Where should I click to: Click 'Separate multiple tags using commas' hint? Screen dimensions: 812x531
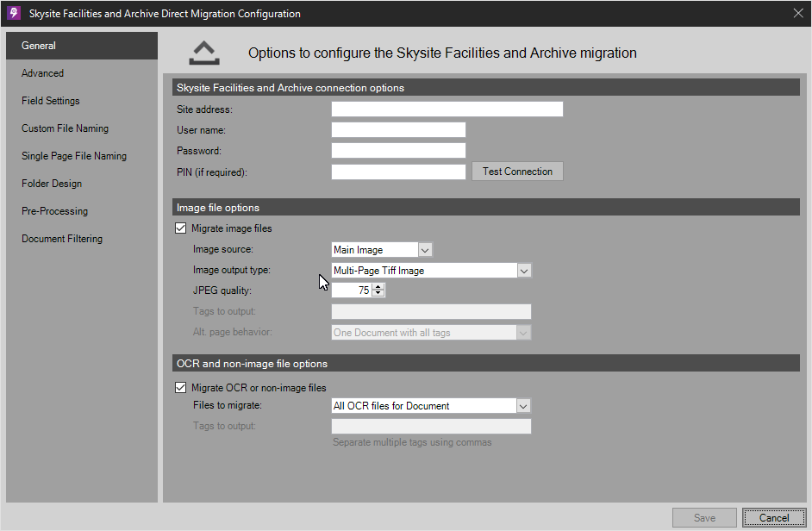click(x=412, y=442)
